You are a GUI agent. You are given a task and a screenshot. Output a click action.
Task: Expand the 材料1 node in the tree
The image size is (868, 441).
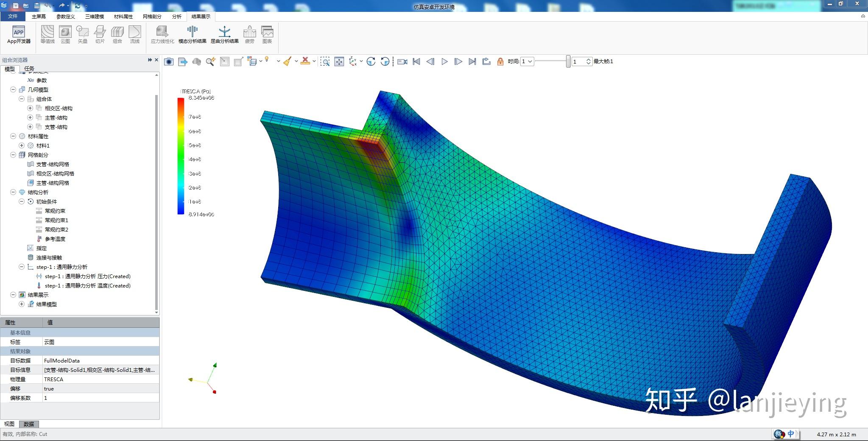22,145
